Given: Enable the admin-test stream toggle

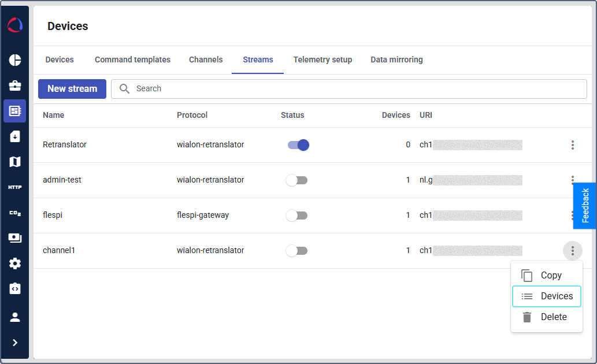Looking at the screenshot, I should click(x=296, y=180).
